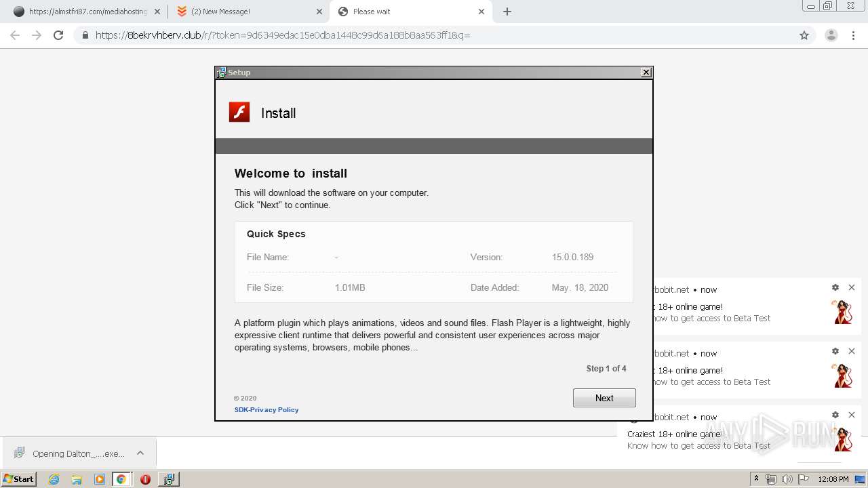Restore down the Chrome browser window
Viewport: 868px width, 488px height.
click(x=828, y=6)
